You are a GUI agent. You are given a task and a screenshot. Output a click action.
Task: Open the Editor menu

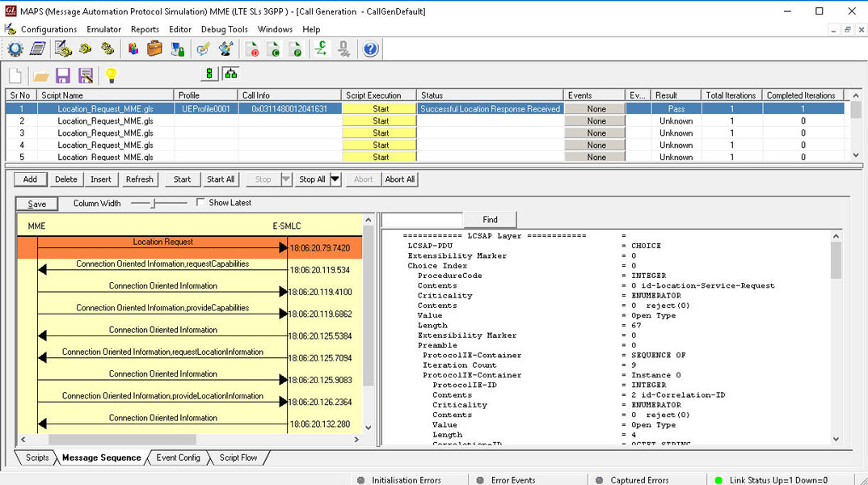coord(180,29)
